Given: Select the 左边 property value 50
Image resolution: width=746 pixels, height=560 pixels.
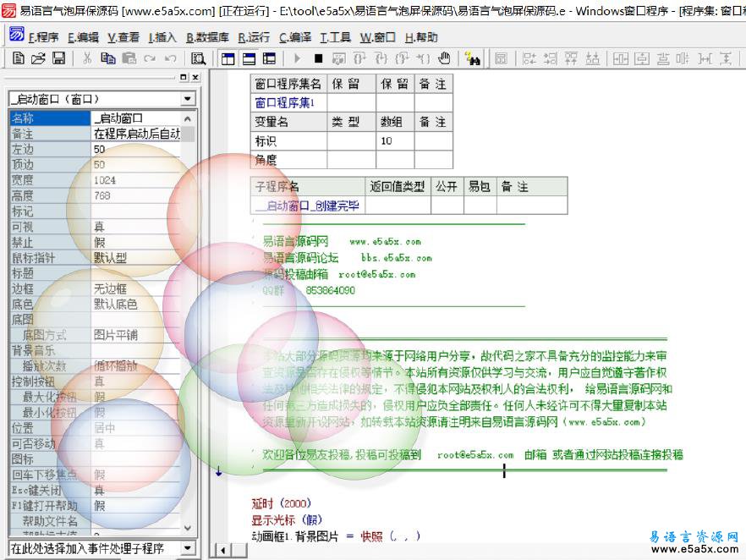Looking at the screenshot, I should [x=136, y=150].
